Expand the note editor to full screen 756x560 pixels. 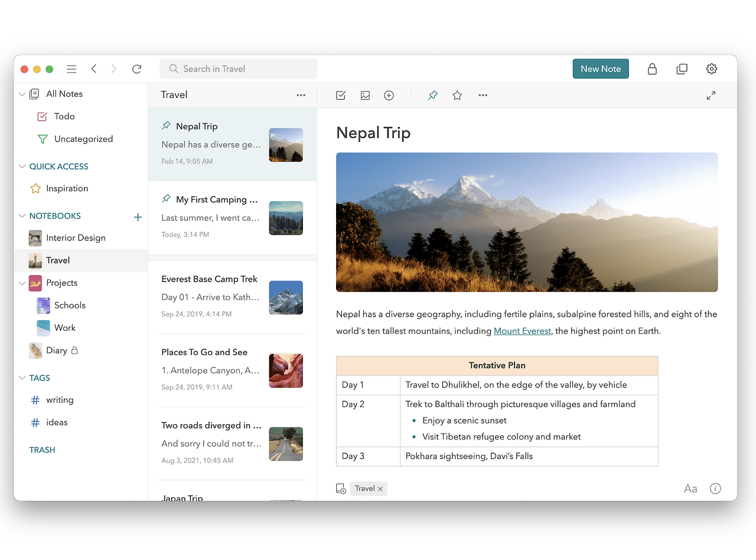[x=711, y=95]
